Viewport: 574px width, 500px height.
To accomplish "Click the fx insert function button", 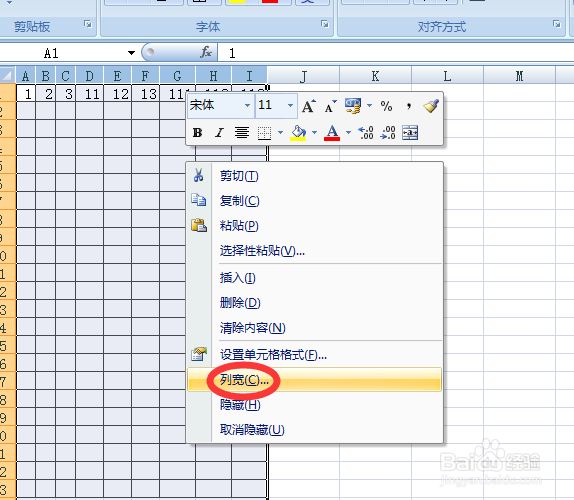I will [206, 52].
